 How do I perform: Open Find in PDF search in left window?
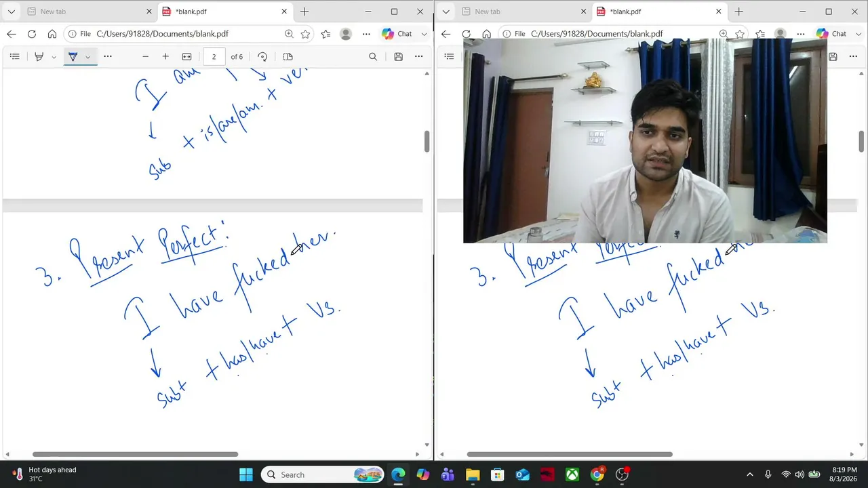click(x=373, y=57)
